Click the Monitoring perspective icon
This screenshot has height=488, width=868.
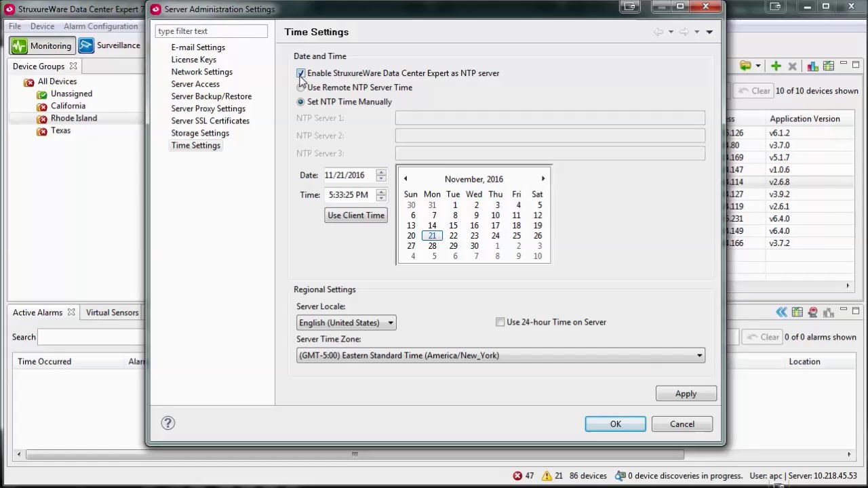click(19, 46)
